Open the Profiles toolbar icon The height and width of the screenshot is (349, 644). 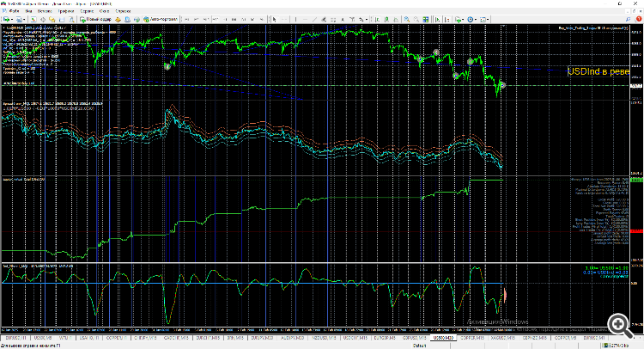(19, 19)
